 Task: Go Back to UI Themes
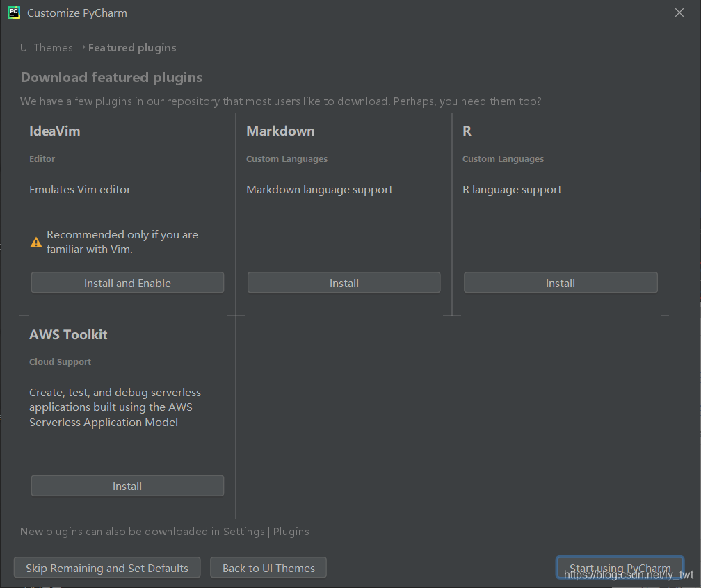[268, 568]
